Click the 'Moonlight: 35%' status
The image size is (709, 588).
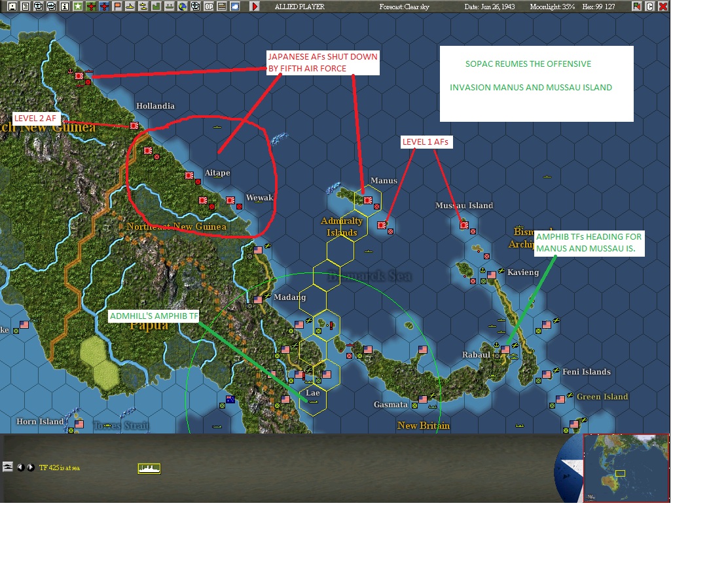click(x=552, y=7)
